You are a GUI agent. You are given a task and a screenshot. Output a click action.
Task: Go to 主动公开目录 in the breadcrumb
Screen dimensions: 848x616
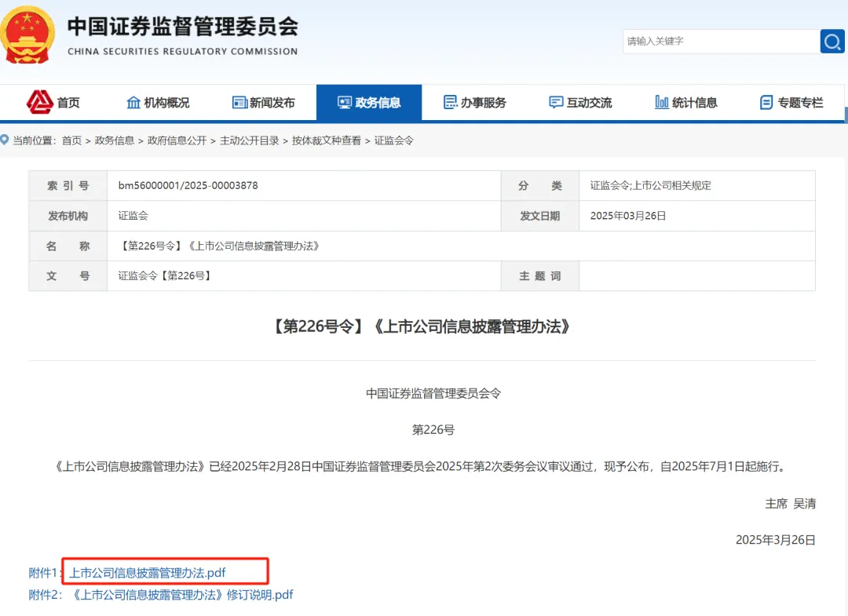coord(250,140)
